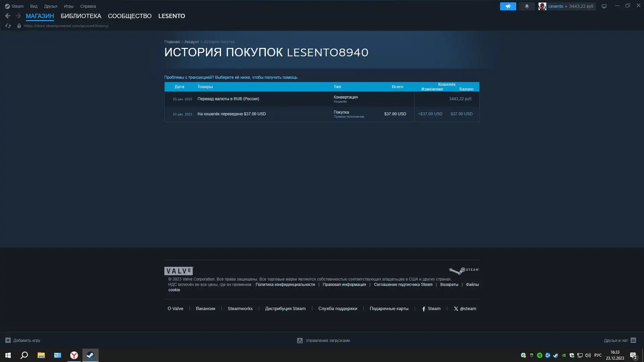Viewport: 644px width, 362px height.
Task: Reload the page with refresh icon
Action: click(x=8, y=26)
